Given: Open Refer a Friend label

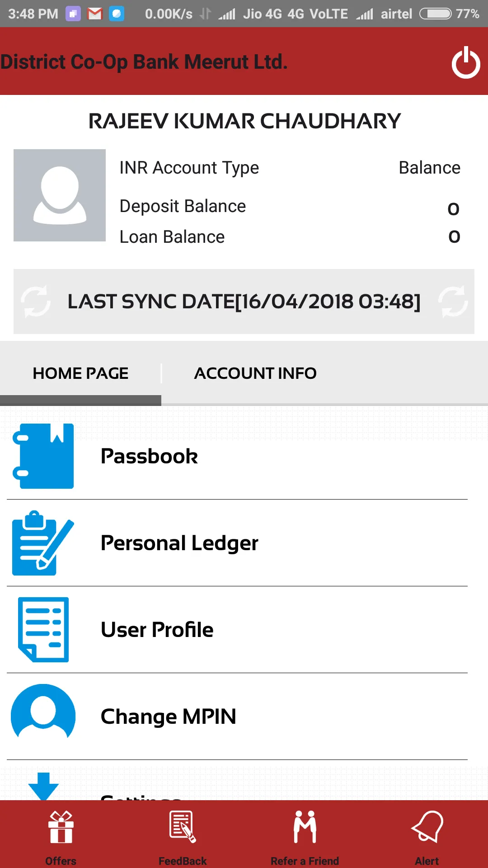Looking at the screenshot, I should pos(305,861).
